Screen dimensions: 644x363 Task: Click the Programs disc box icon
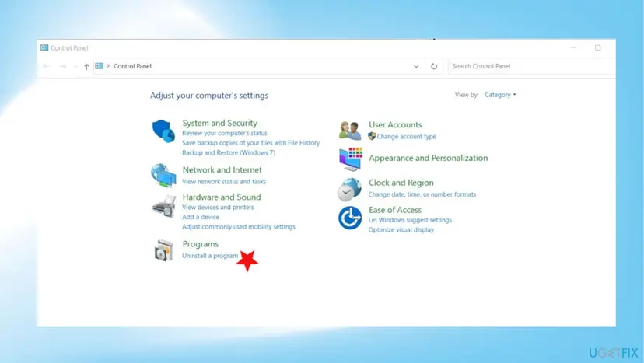tap(163, 250)
